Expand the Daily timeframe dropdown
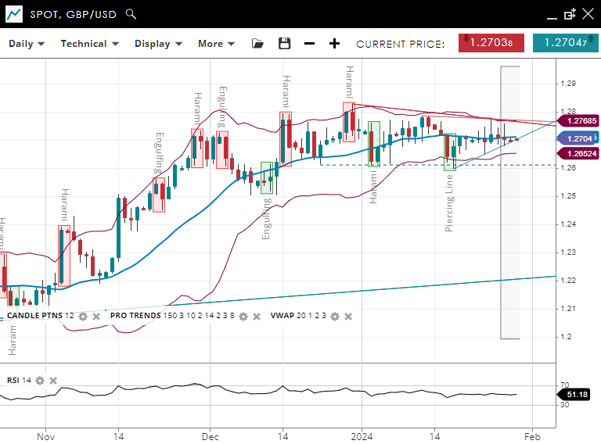This screenshot has width=601, height=444. [x=26, y=44]
